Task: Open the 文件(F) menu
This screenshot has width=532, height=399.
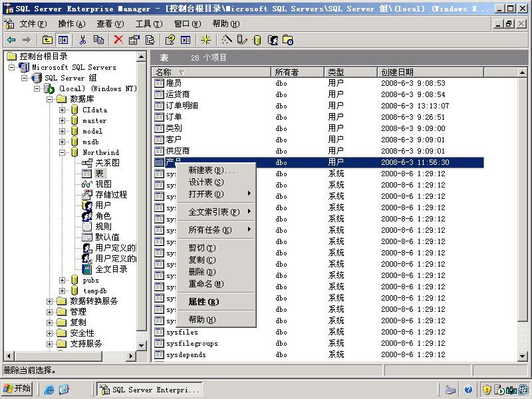Action: tap(33, 24)
